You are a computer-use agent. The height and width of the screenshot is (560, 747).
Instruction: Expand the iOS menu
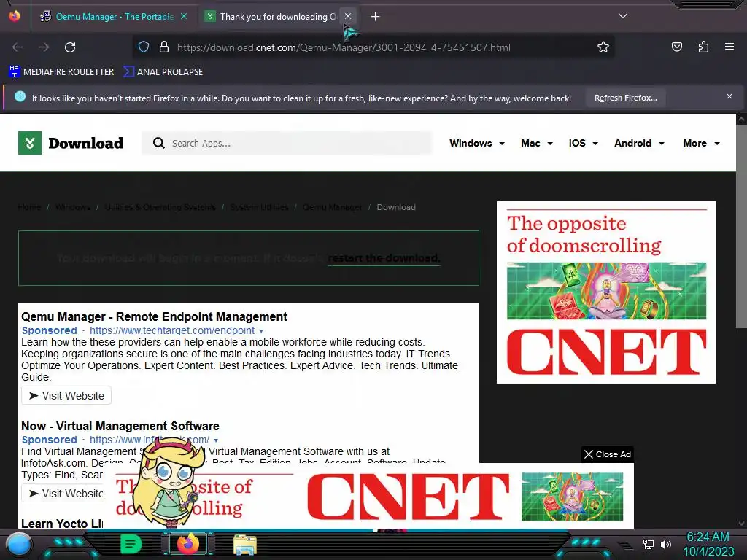coord(583,144)
